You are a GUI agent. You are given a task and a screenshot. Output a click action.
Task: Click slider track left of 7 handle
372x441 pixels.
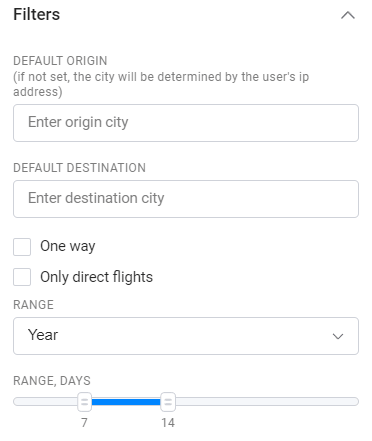[x=45, y=402]
